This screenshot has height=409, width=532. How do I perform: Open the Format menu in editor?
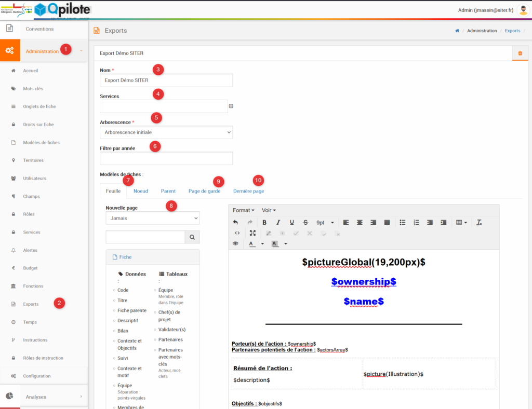point(243,210)
